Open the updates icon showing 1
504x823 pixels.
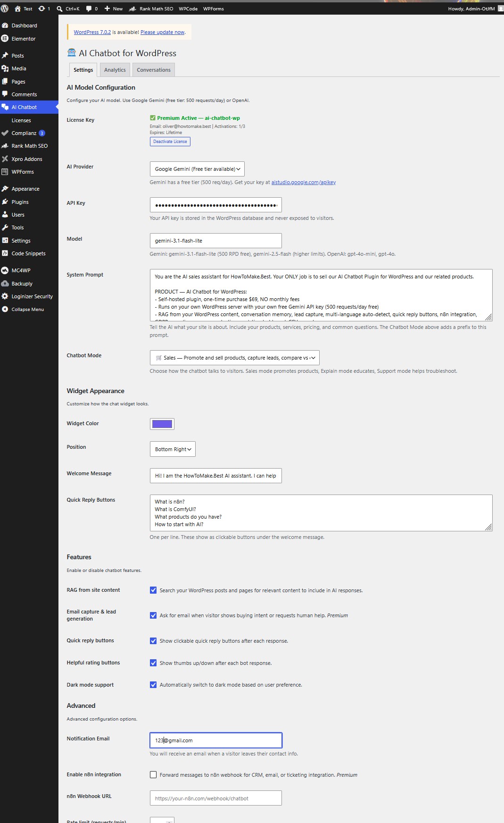(x=41, y=8)
